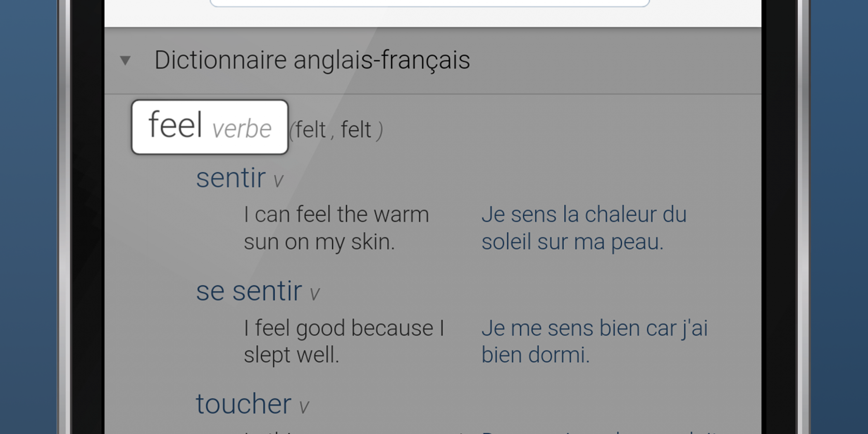868x434 pixels.
Task: Tap the second "felt" participle form
Action: point(356,130)
